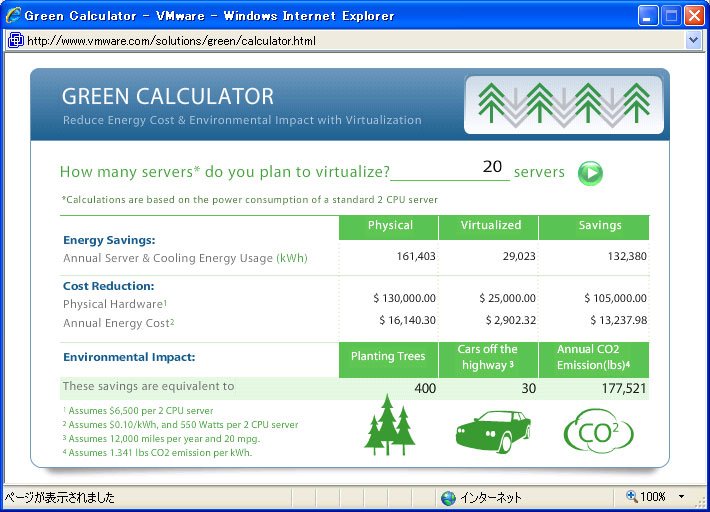The width and height of the screenshot is (710, 512).
Task: Click the Energy Savings heading
Action: pyautogui.click(x=109, y=240)
